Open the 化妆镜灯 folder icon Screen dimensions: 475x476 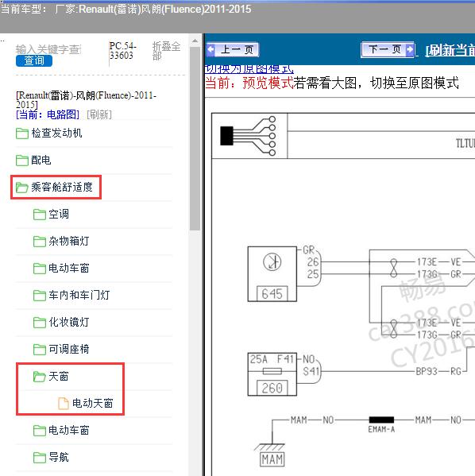[40, 323]
